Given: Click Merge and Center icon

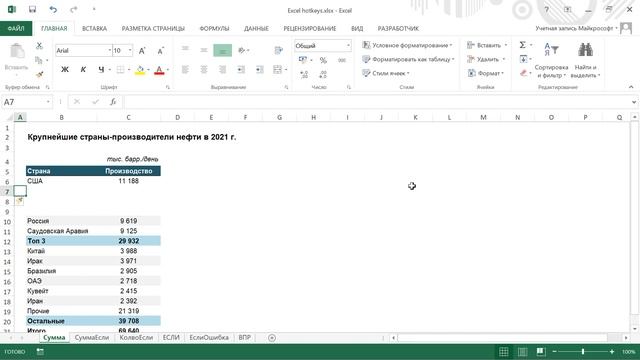Looking at the screenshot, I should point(278,70).
